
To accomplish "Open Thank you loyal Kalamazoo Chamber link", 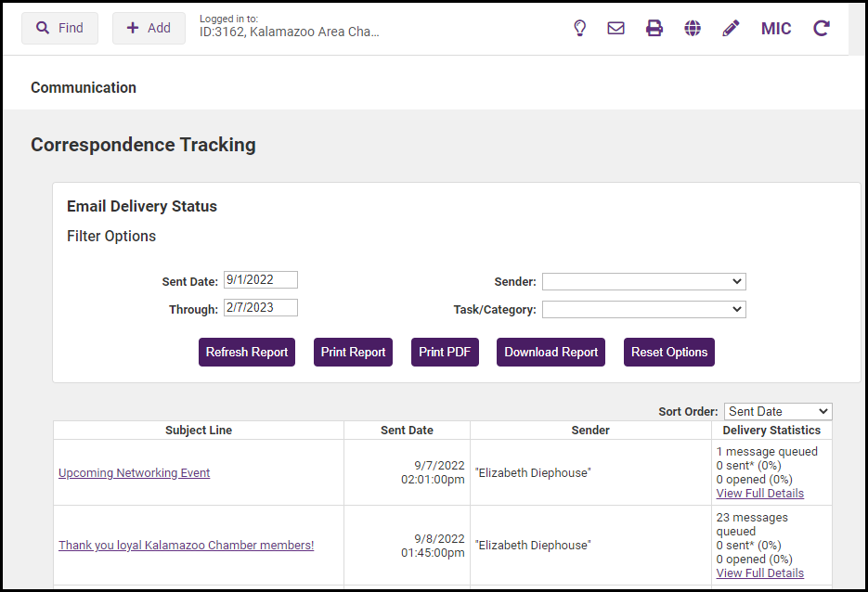I will pyautogui.click(x=186, y=546).
